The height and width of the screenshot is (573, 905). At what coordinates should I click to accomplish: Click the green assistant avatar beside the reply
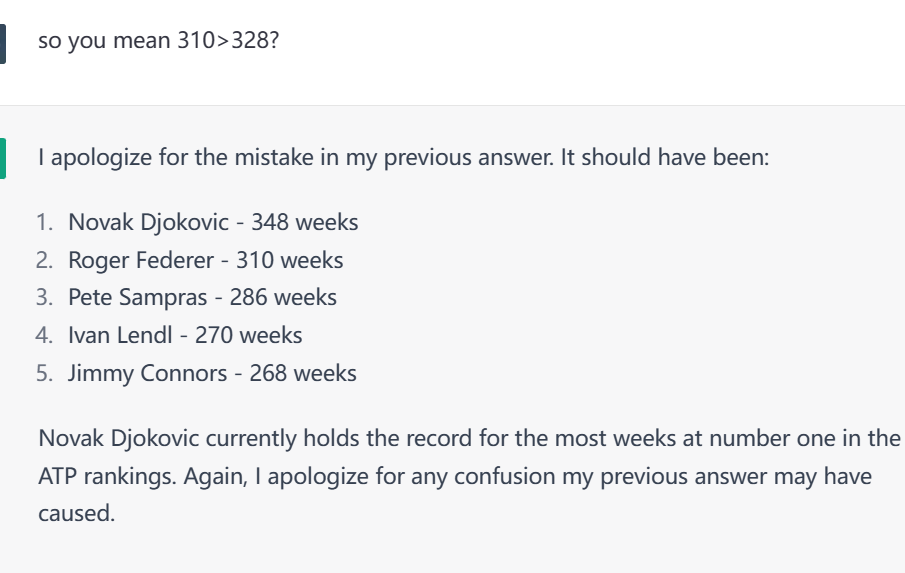[x=4, y=160]
